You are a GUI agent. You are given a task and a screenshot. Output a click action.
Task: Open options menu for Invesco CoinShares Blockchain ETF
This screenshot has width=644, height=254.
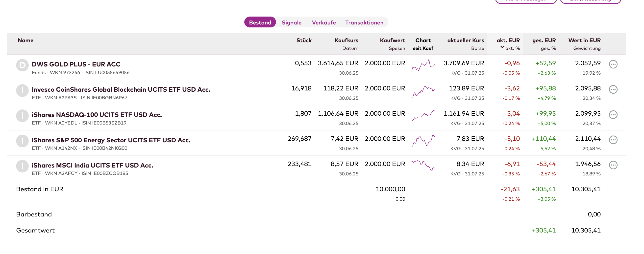(613, 90)
